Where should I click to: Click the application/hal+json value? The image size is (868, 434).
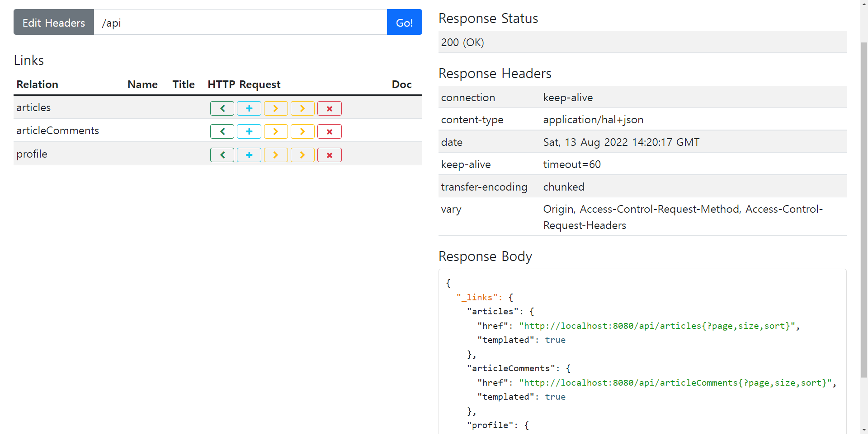(593, 120)
